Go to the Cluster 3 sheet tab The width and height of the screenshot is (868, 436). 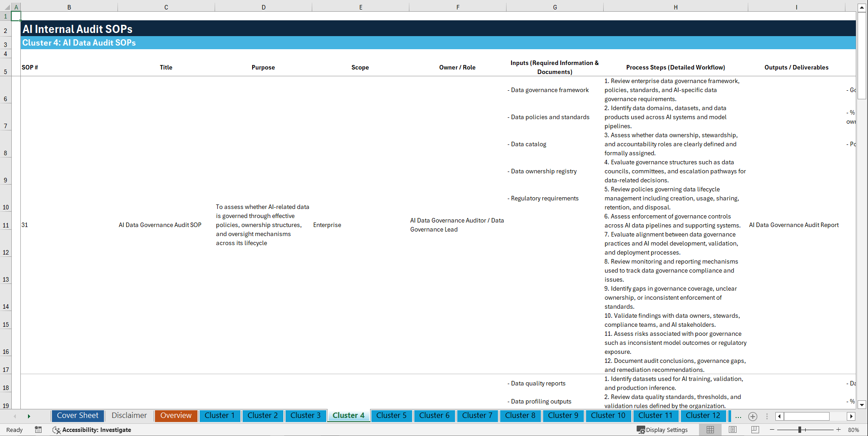[x=305, y=416]
